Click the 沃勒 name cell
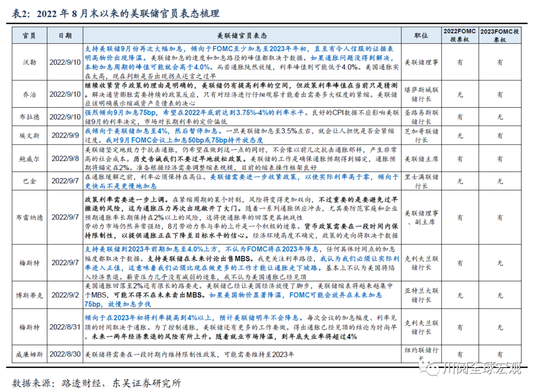This screenshot has height=392, width=539. 29,62
